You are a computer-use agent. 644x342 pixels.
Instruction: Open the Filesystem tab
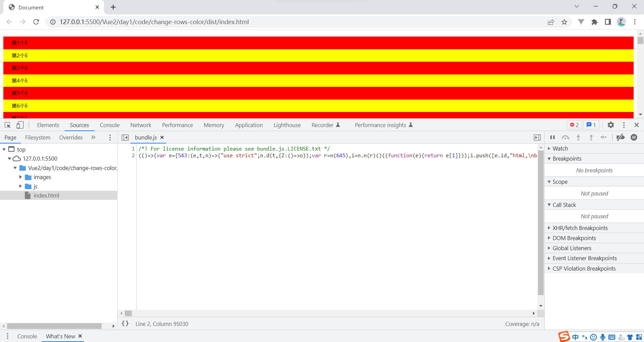(x=38, y=137)
